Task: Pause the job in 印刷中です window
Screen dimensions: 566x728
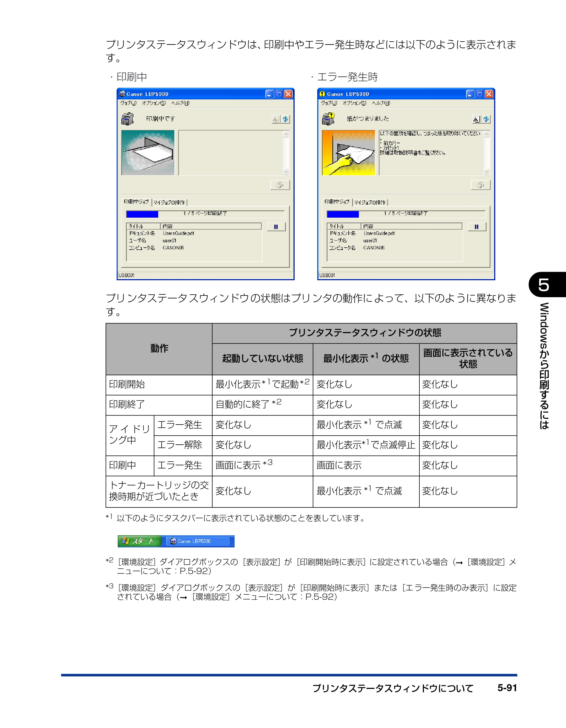Action: (276, 227)
